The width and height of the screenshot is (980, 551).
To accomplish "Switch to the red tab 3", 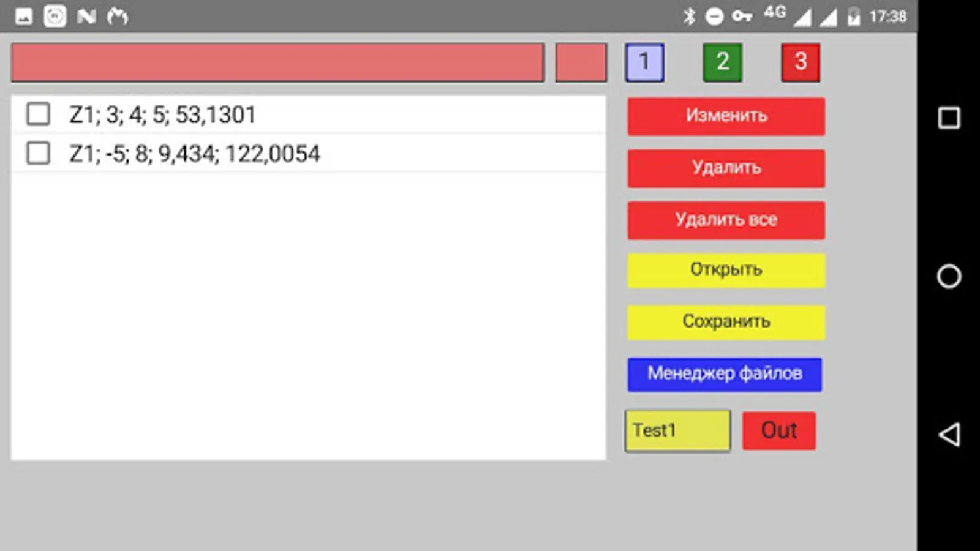I will tap(801, 62).
